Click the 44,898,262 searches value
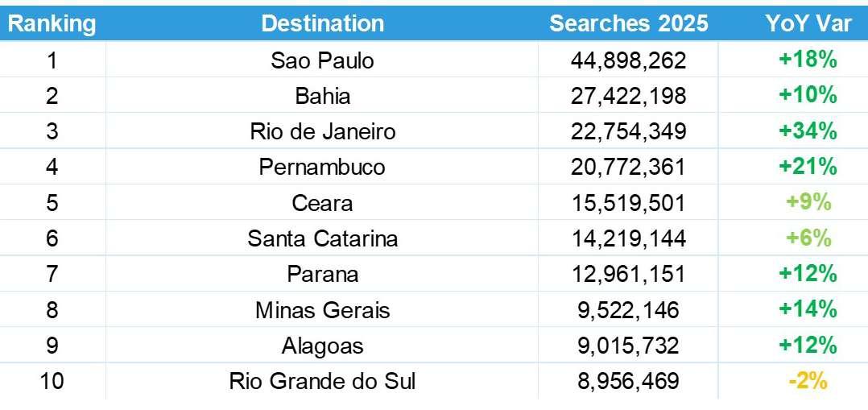The width and height of the screenshot is (868, 410). [628, 60]
